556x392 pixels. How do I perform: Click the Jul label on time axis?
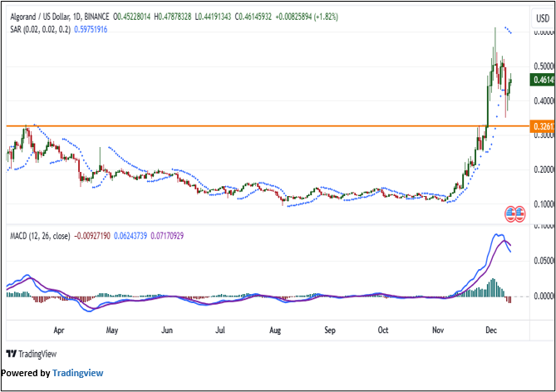coord(220,331)
